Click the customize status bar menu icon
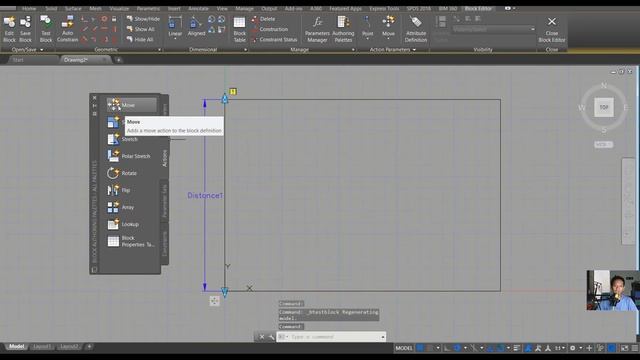 635,348
